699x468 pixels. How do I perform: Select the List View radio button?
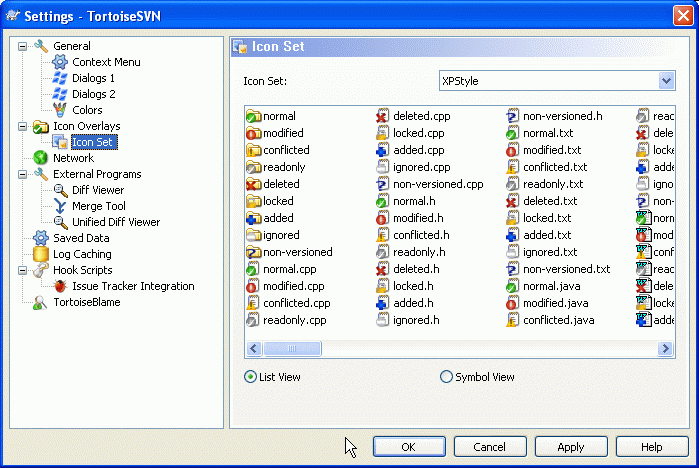(250, 377)
